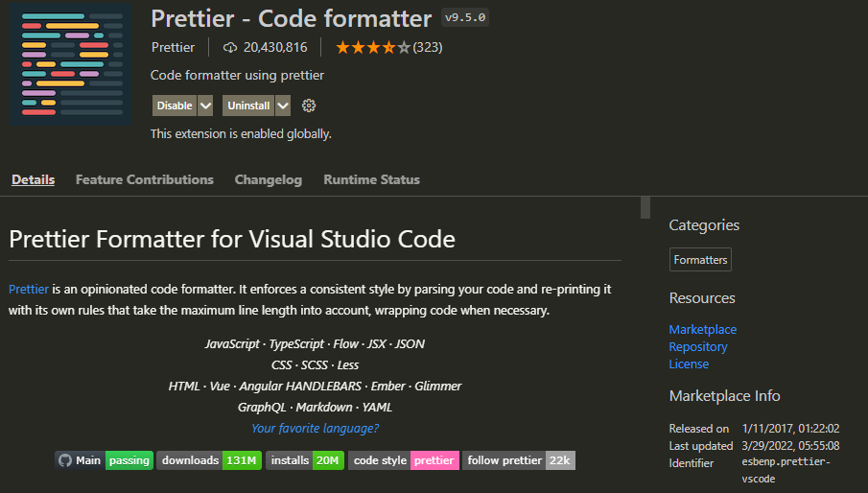Image resolution: width=868 pixels, height=493 pixels.
Task: Click the installs 20M badge
Action: point(305,460)
